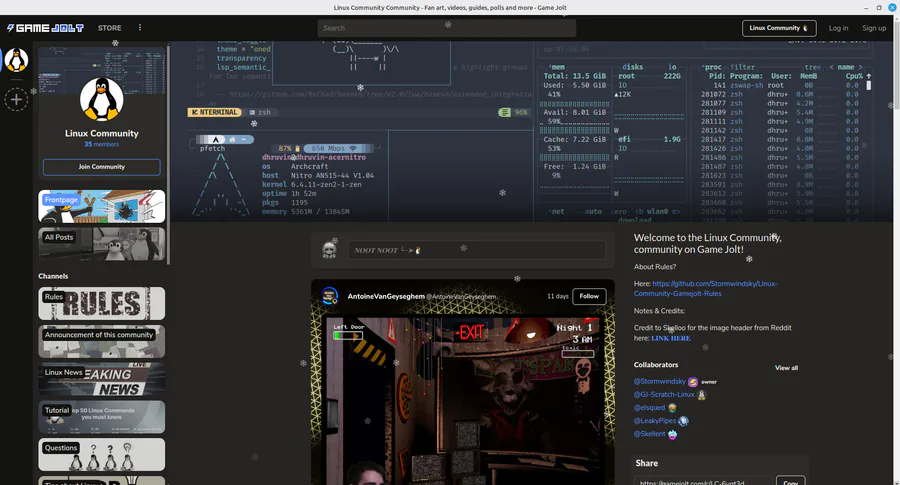Open @LeakyPipes profile

click(655, 421)
